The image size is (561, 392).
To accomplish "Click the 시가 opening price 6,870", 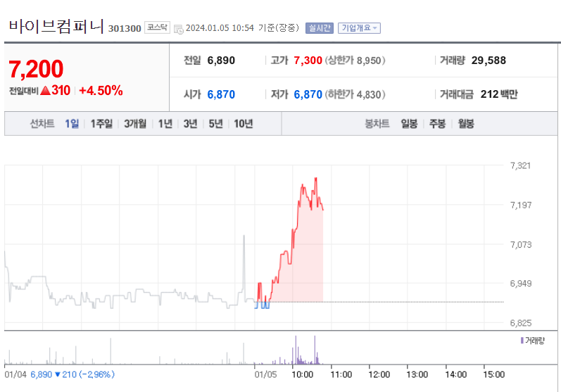I will tap(221, 94).
